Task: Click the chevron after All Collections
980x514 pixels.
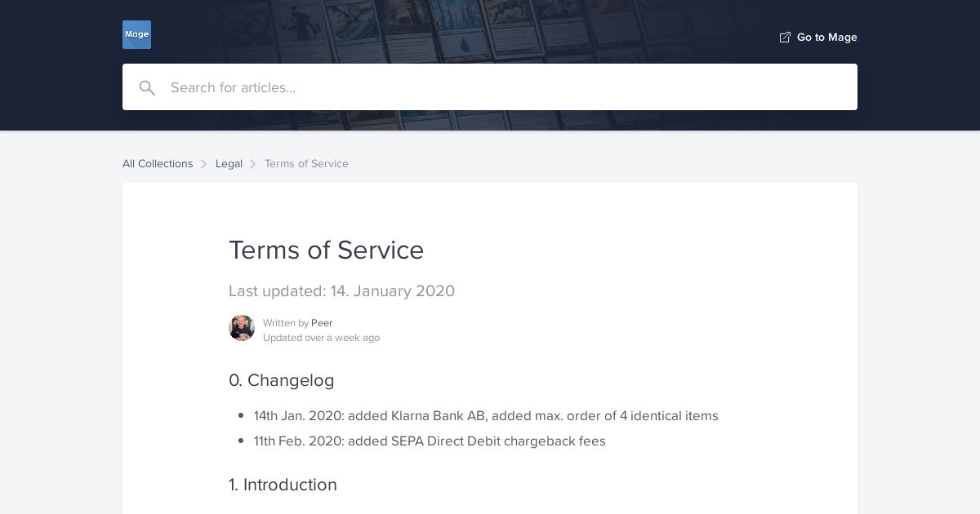Action: point(204,164)
